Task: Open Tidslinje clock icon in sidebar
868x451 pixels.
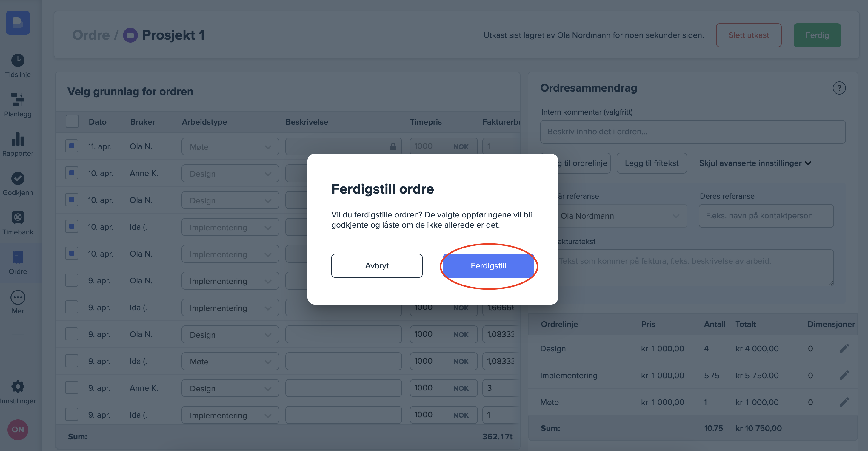Action: pyautogui.click(x=18, y=61)
